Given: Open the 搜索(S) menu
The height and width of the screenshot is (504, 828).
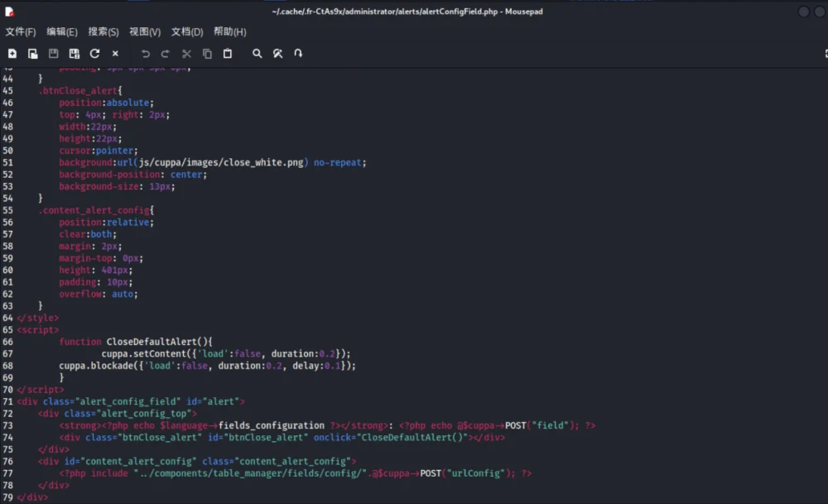Looking at the screenshot, I should coord(103,31).
